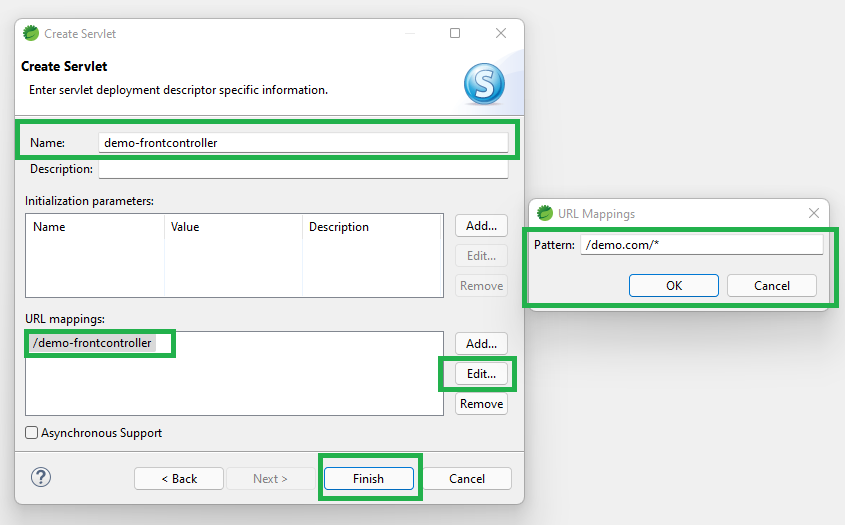Select the /demo-frontcontroller URL mapping
Image resolution: width=845 pixels, height=525 pixels.
click(x=93, y=343)
